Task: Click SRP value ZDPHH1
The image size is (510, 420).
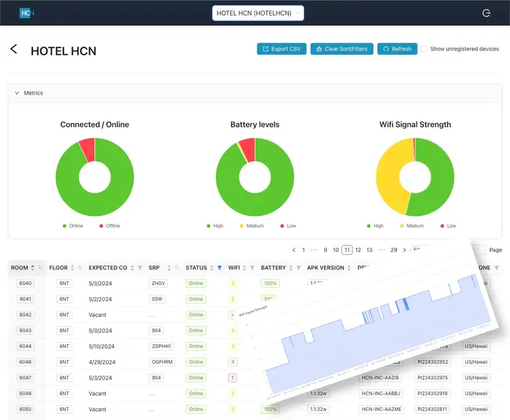Action: [161, 346]
